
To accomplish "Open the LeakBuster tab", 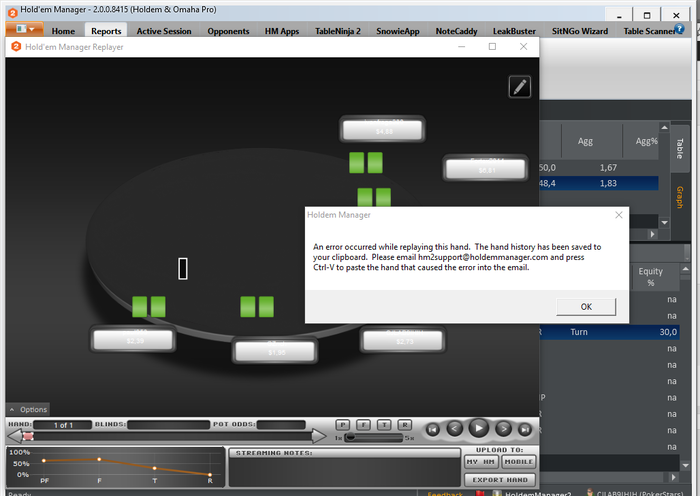I will [x=514, y=31].
